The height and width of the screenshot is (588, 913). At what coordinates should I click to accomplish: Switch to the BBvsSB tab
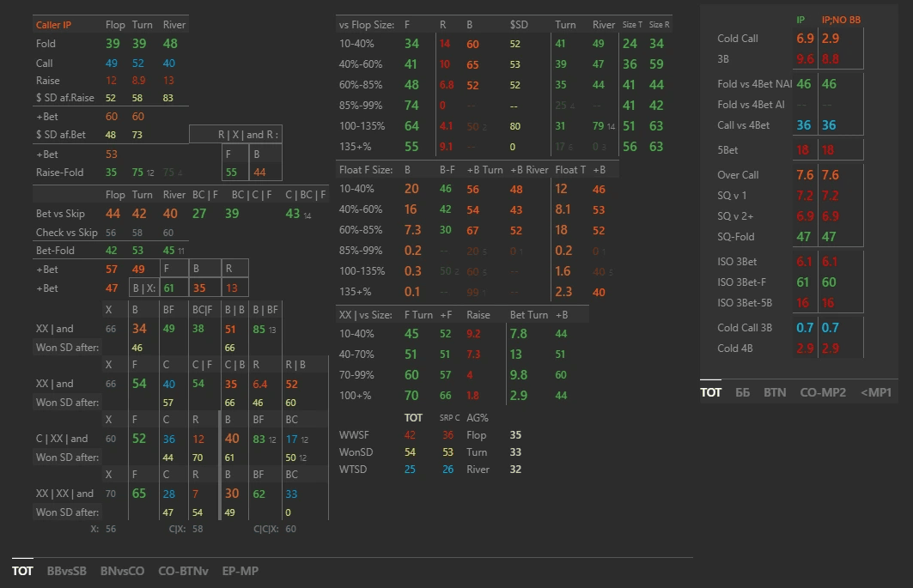point(66,571)
